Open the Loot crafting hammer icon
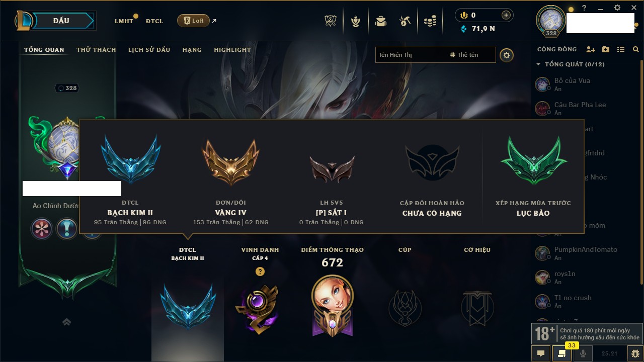 coord(406,21)
